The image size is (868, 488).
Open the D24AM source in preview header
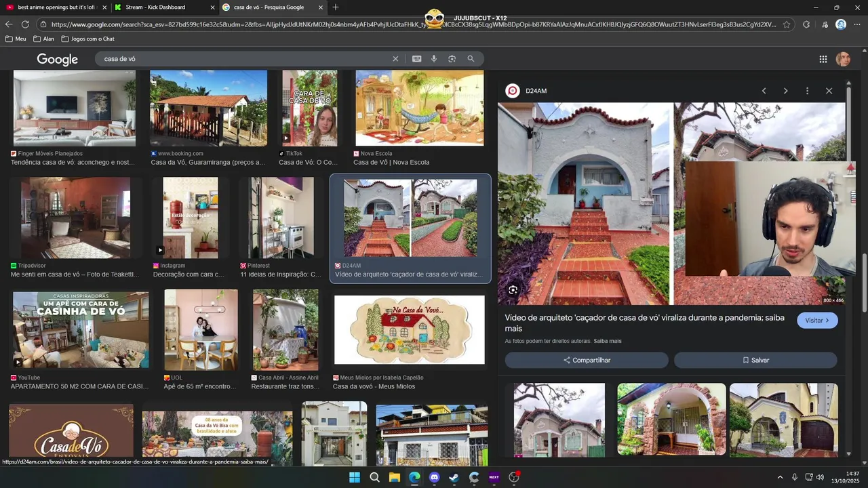click(528, 91)
